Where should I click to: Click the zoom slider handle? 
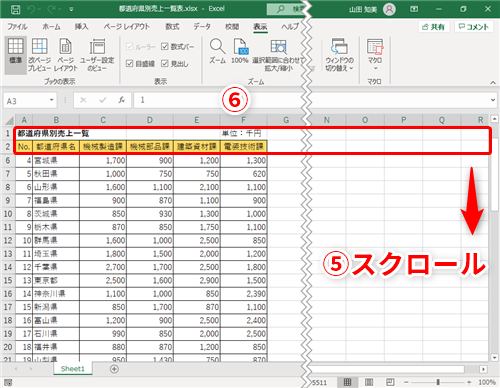tap(438, 382)
